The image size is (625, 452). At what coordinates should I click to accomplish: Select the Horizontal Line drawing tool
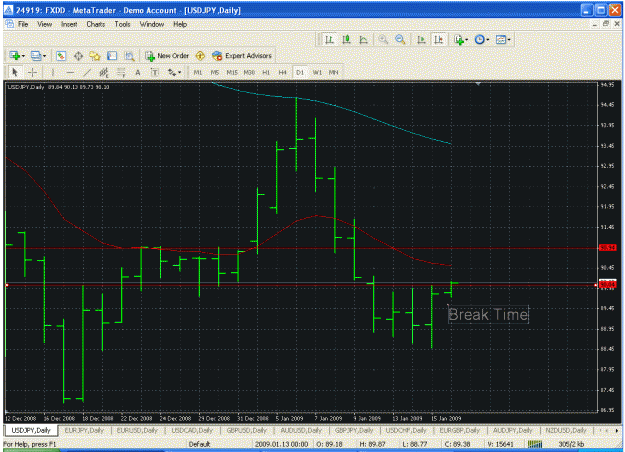[x=70, y=72]
